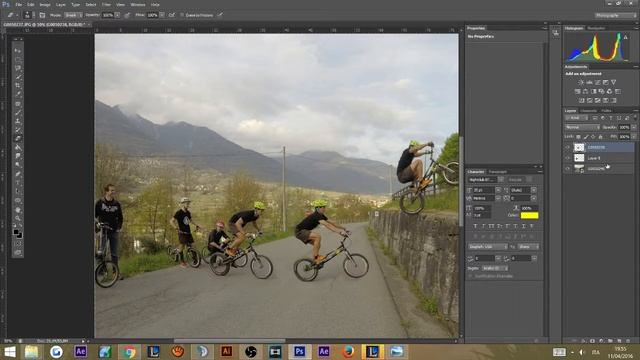
Task: Select the History Brush tool
Action: click(18, 130)
